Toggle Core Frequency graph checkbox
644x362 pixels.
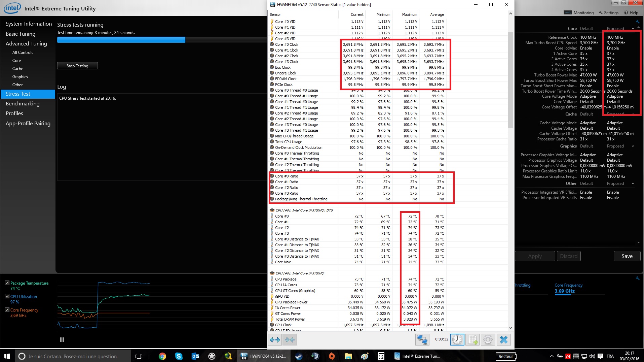pyautogui.click(x=7, y=310)
